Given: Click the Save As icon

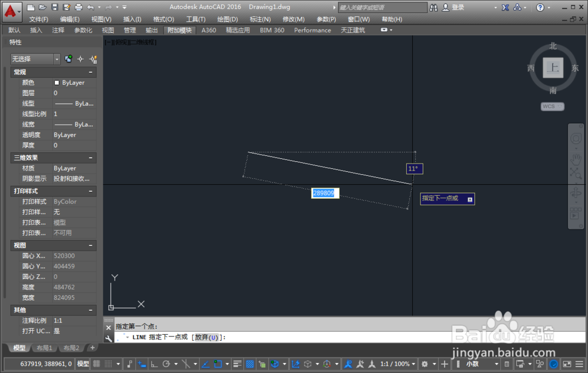Looking at the screenshot, I should click(x=67, y=7).
